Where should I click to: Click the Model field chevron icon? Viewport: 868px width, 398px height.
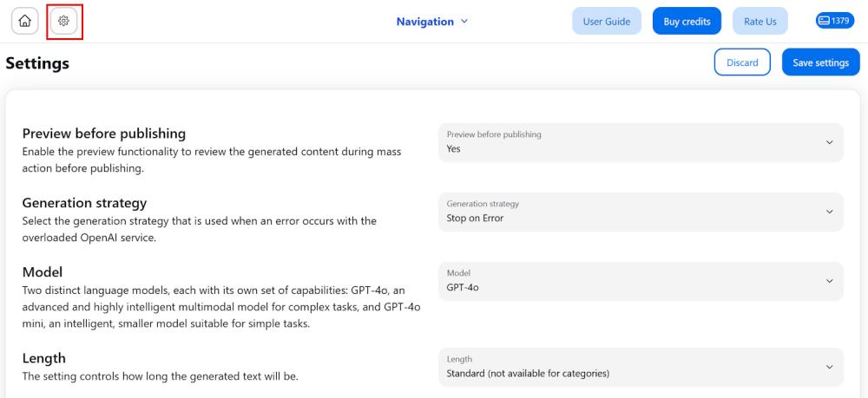coord(829,281)
